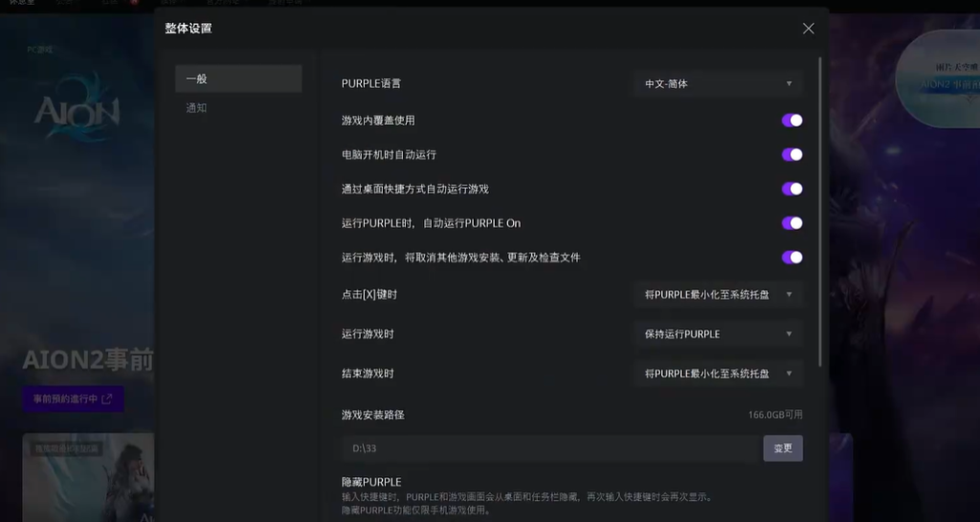
Task: Open the PURPLE语言 language dropdown
Action: tap(717, 84)
